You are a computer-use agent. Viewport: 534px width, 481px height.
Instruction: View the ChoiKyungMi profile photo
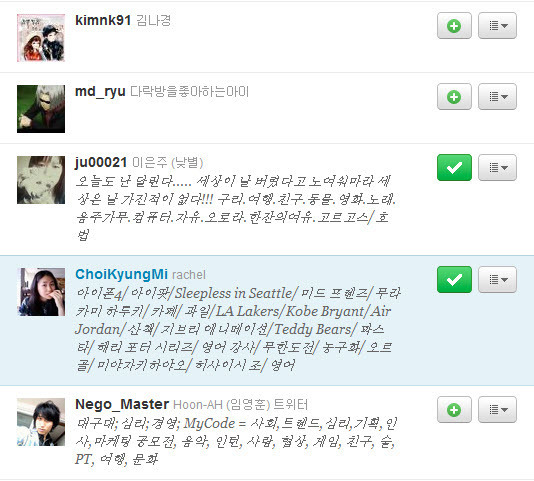click(x=41, y=292)
